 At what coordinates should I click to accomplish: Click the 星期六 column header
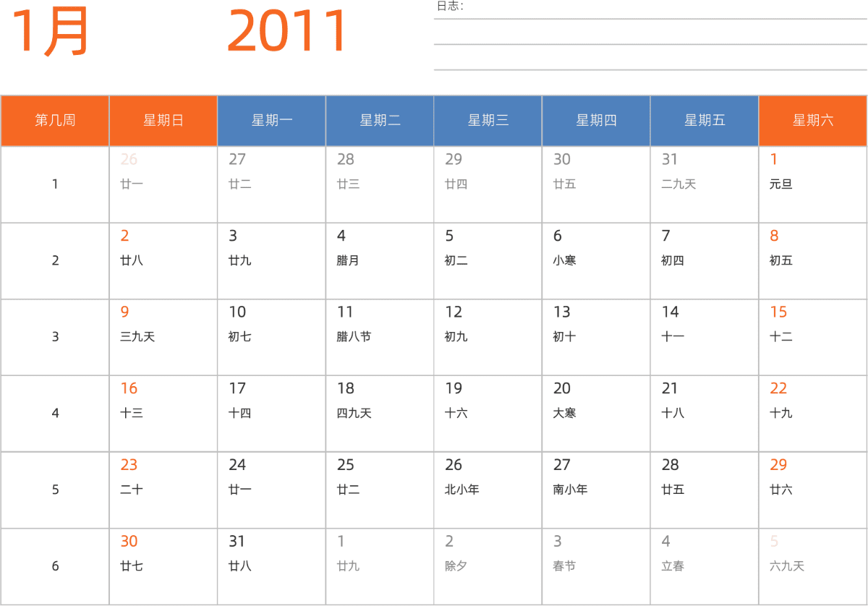coord(813,121)
